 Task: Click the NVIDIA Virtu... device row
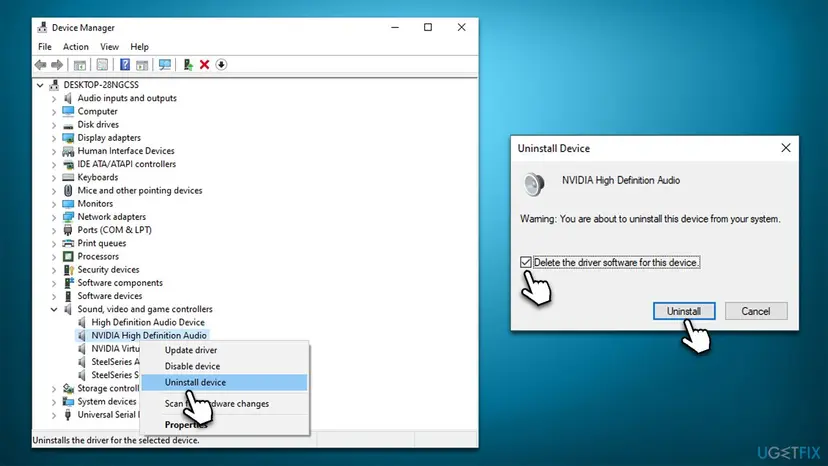point(109,349)
